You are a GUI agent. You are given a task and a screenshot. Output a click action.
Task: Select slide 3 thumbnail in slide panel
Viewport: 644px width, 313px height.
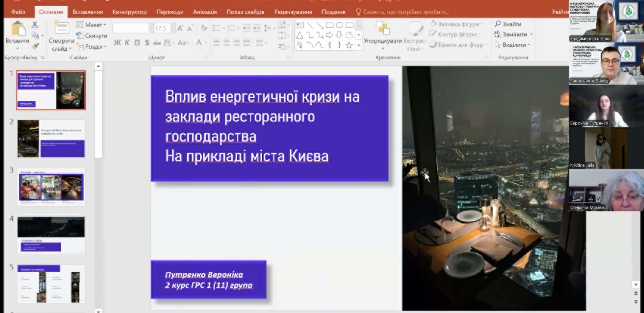tap(51, 187)
